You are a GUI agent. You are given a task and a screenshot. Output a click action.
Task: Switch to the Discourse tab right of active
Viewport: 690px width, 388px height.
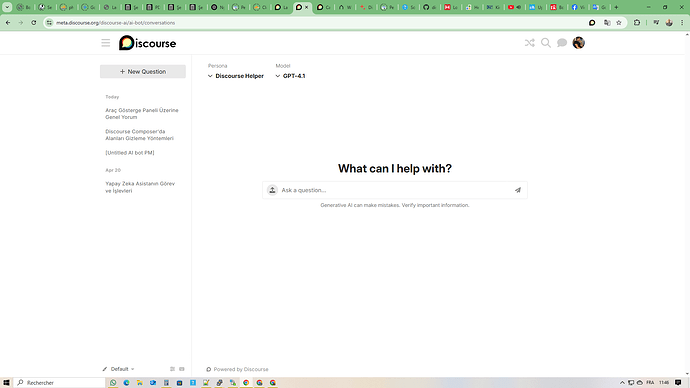coord(323,7)
